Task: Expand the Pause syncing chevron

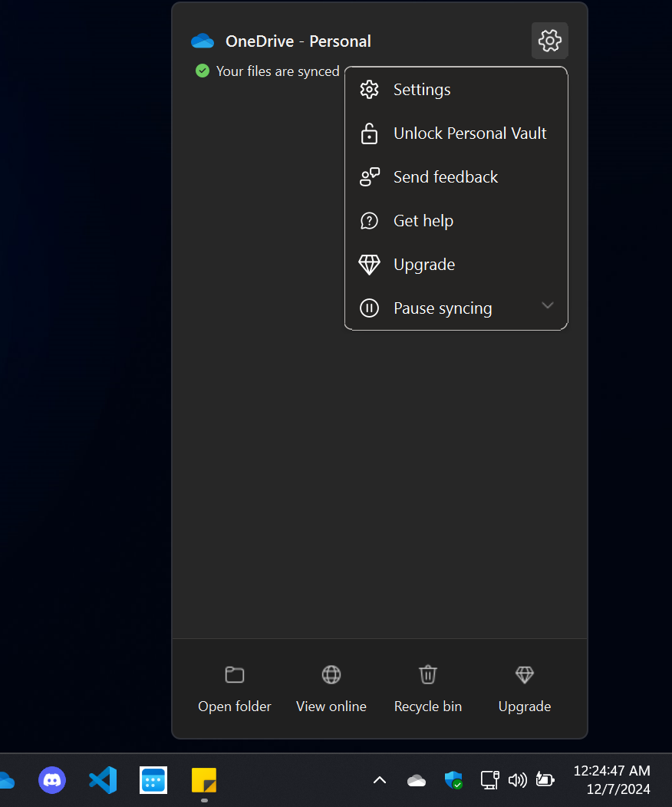Action: pyautogui.click(x=548, y=305)
